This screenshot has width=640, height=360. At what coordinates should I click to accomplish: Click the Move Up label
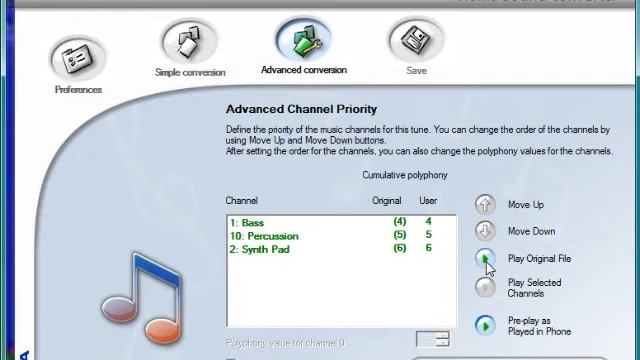(526, 205)
